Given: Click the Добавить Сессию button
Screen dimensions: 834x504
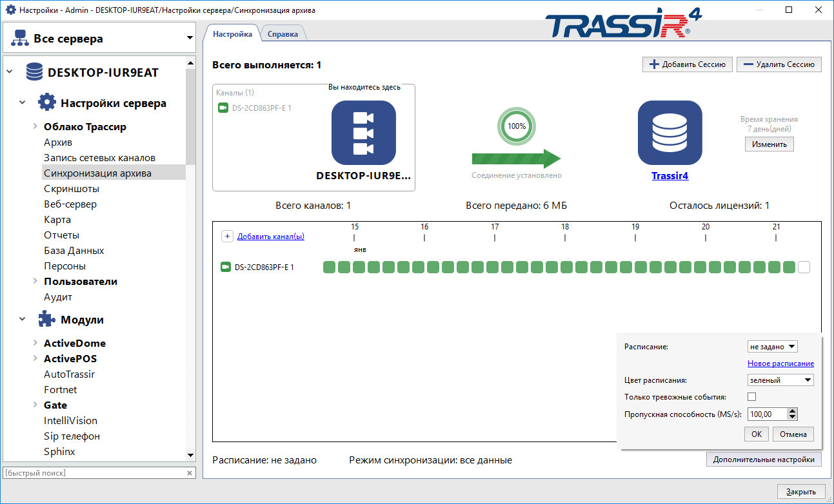Looking at the screenshot, I should [x=687, y=64].
